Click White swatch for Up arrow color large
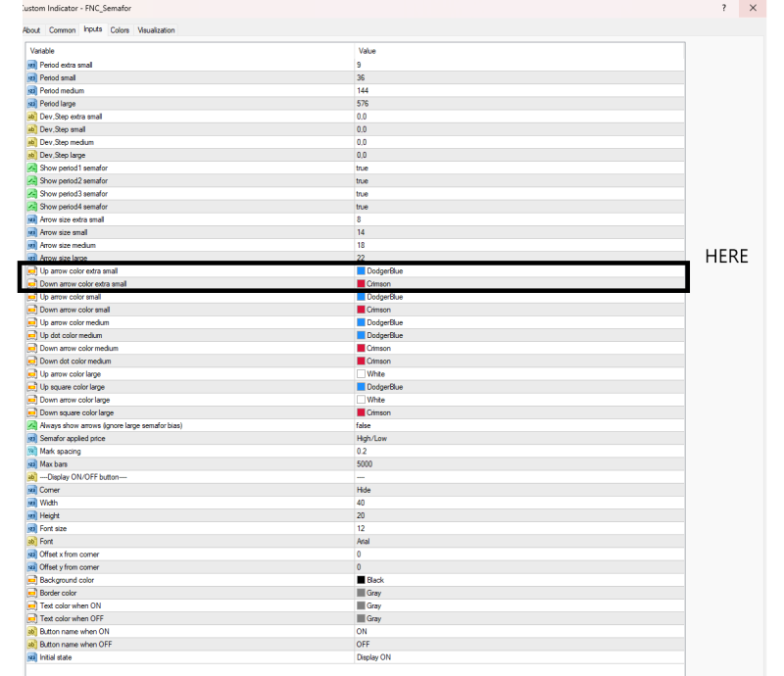Screen dimensions: 784x676 tap(361, 374)
